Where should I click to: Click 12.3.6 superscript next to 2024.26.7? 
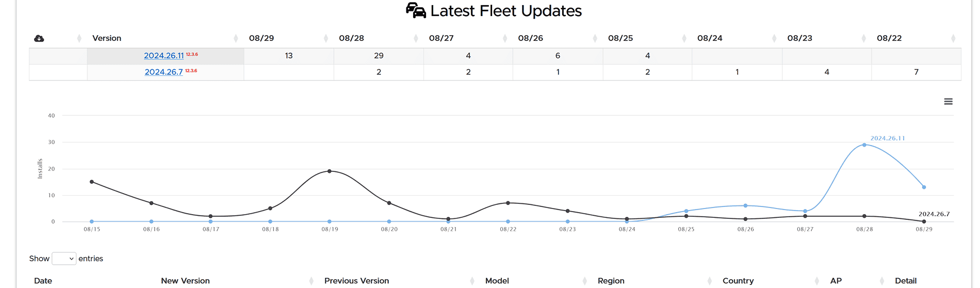191,71
